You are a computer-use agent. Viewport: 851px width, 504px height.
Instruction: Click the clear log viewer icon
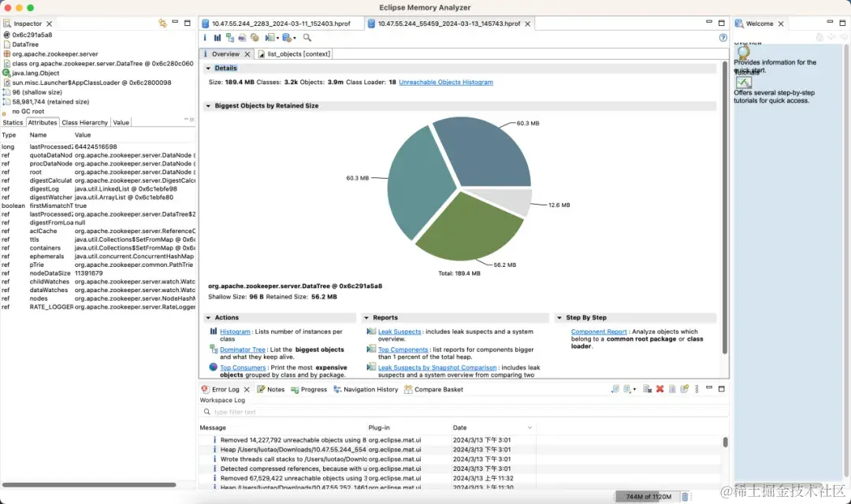pos(647,389)
